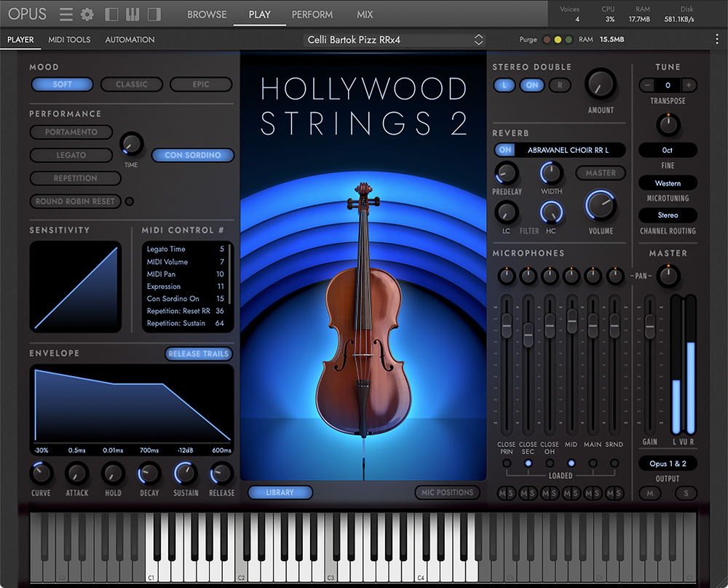Image resolution: width=728 pixels, height=588 pixels.
Task: Enable the Close Prin microphone loaded indicator
Action: point(507,463)
